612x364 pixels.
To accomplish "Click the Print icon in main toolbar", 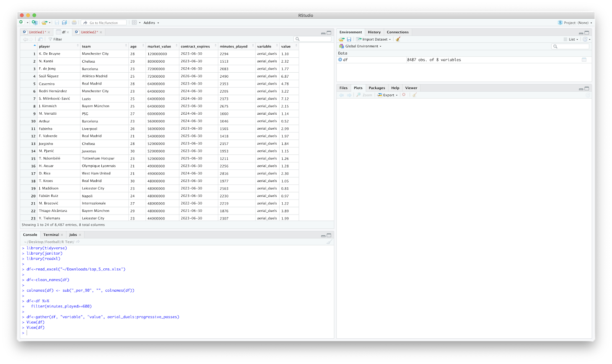I will pos(74,23).
